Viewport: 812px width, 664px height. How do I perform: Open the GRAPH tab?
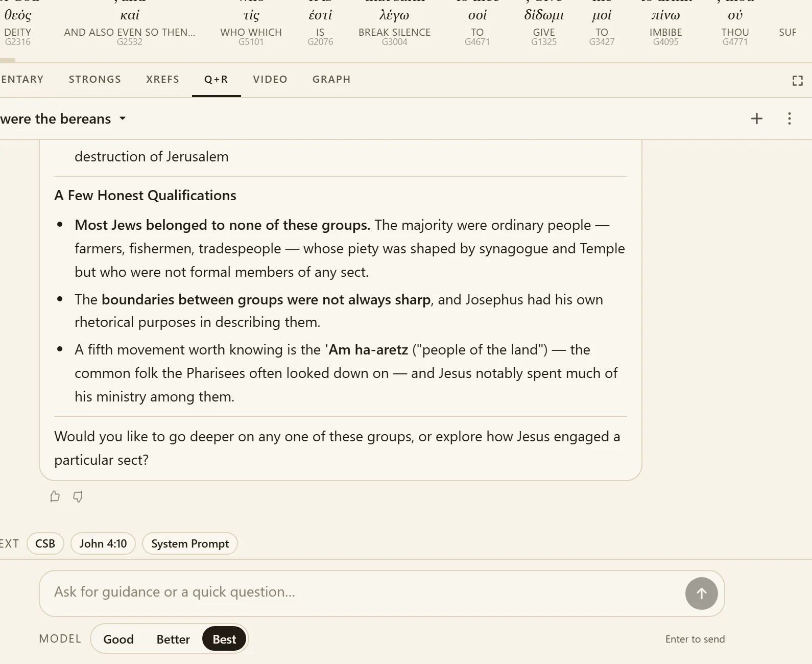click(x=331, y=79)
